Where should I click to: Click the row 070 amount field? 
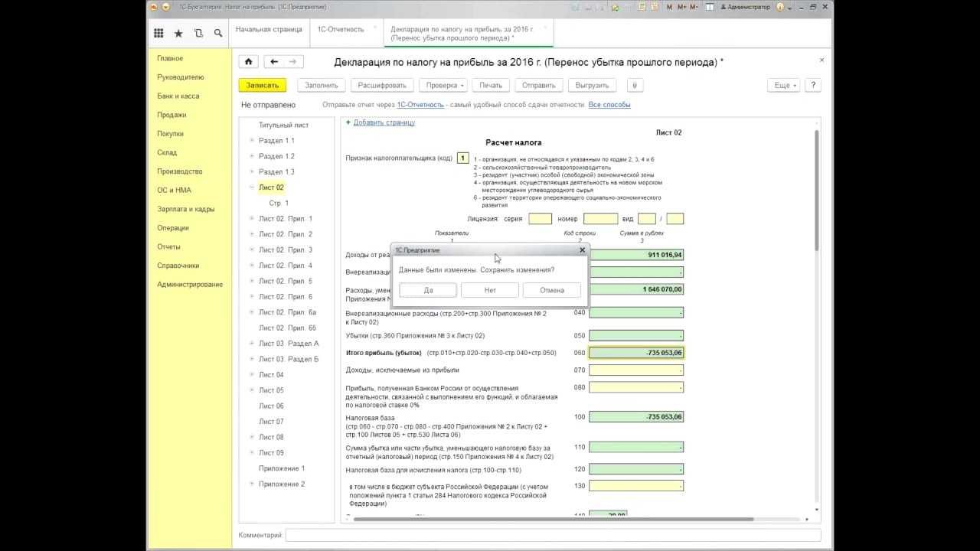point(636,370)
